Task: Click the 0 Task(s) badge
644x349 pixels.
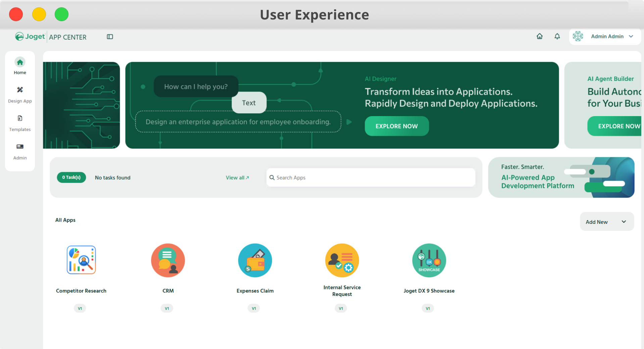Action: [71, 177]
